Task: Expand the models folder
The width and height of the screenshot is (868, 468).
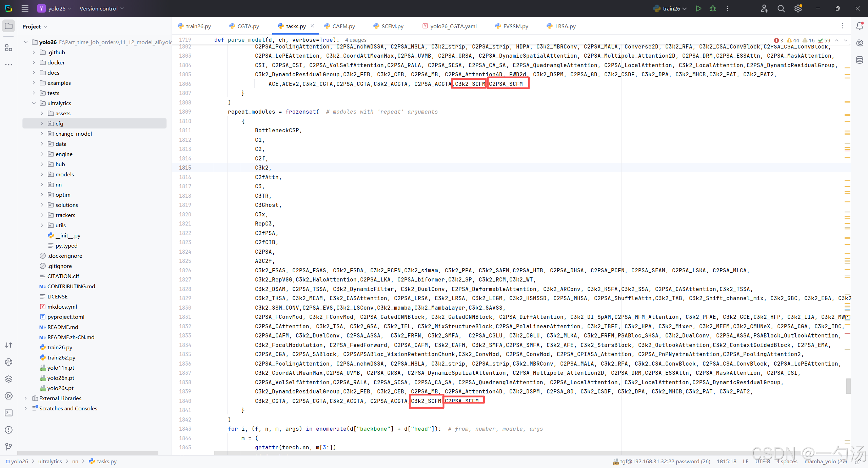Action: click(x=42, y=174)
